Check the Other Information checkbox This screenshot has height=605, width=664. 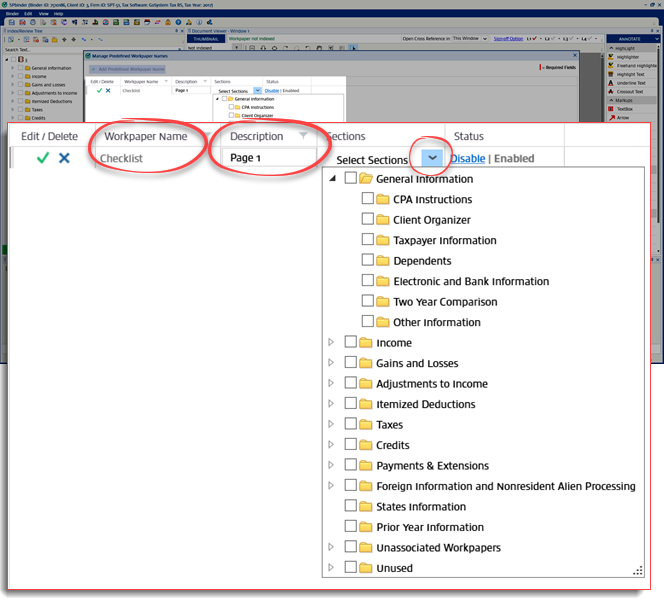coord(368,321)
